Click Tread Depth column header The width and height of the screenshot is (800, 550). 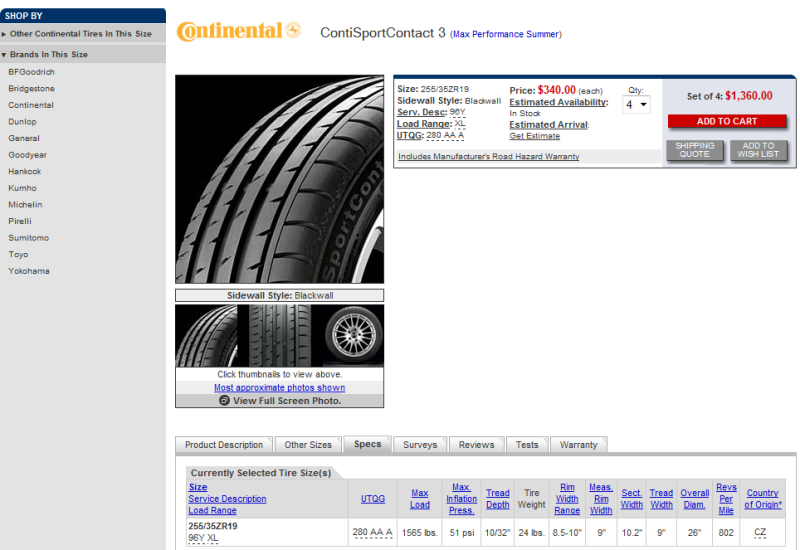[497, 499]
